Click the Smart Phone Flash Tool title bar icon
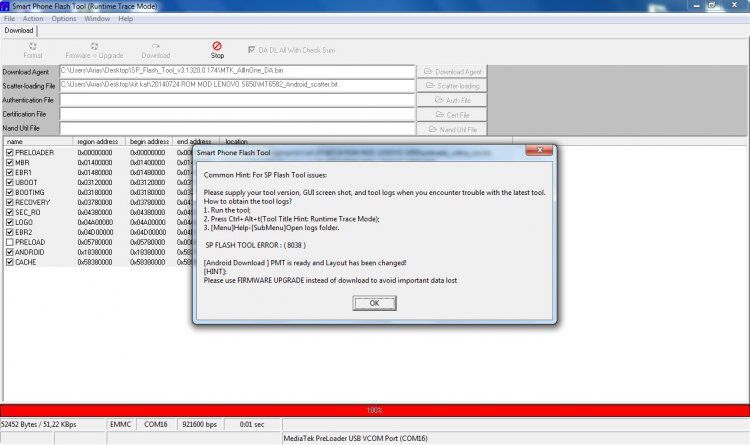Image resolution: width=750 pixels, height=445 pixels. tap(5, 6)
